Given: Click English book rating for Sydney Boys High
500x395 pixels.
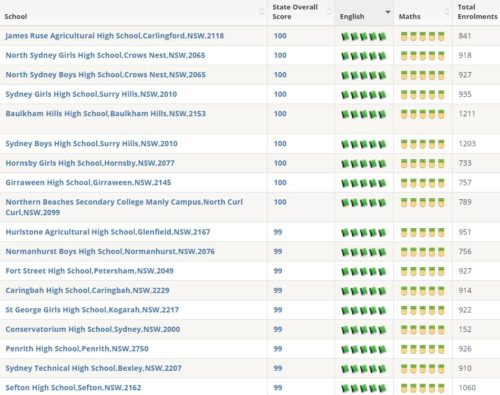Looking at the screenshot, I should (x=364, y=144).
